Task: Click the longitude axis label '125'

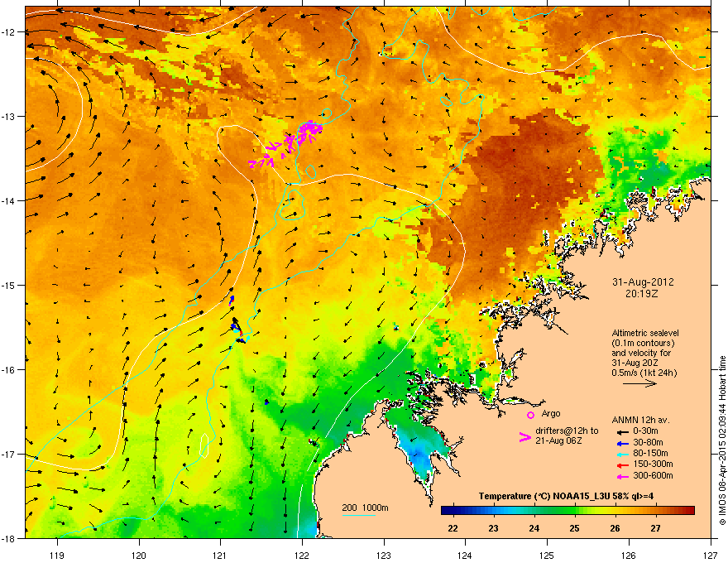Action: tap(547, 555)
